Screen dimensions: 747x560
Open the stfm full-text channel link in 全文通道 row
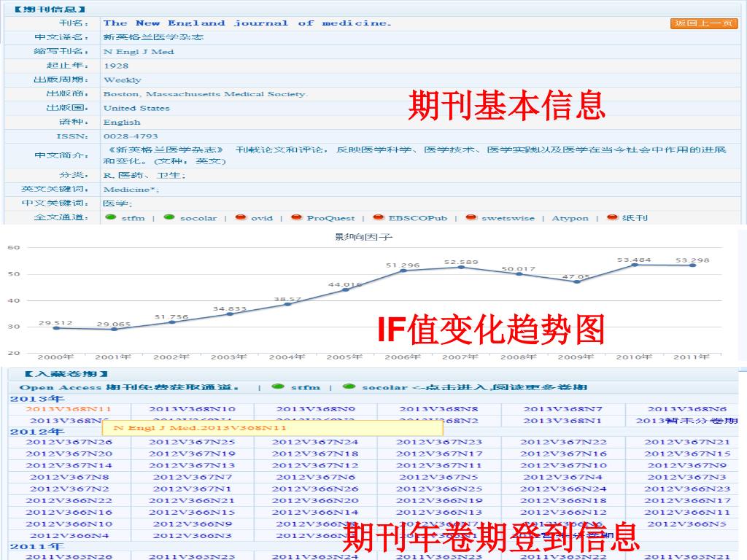coord(133,218)
